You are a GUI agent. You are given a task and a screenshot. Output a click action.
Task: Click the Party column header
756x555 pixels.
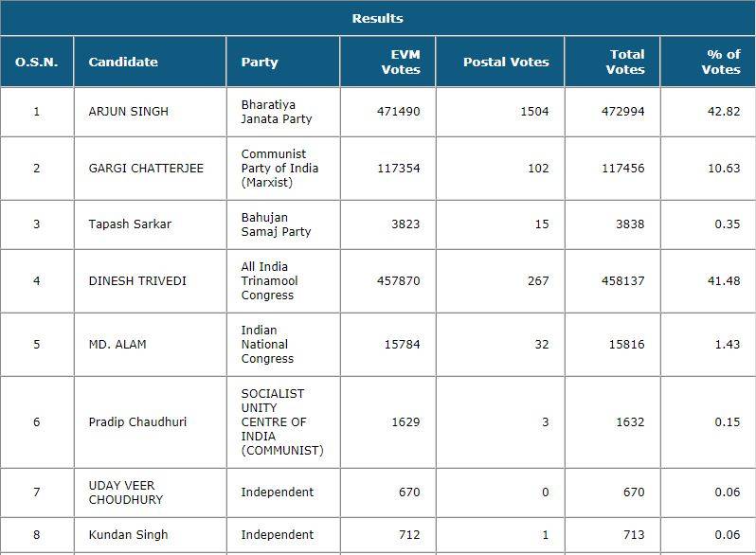tap(260, 62)
